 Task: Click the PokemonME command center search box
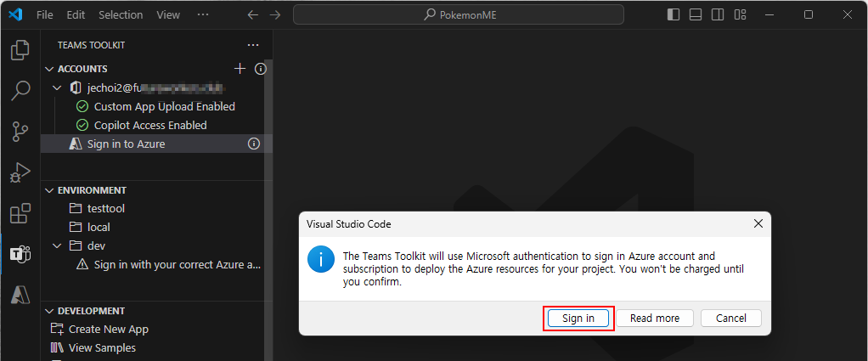click(x=459, y=15)
